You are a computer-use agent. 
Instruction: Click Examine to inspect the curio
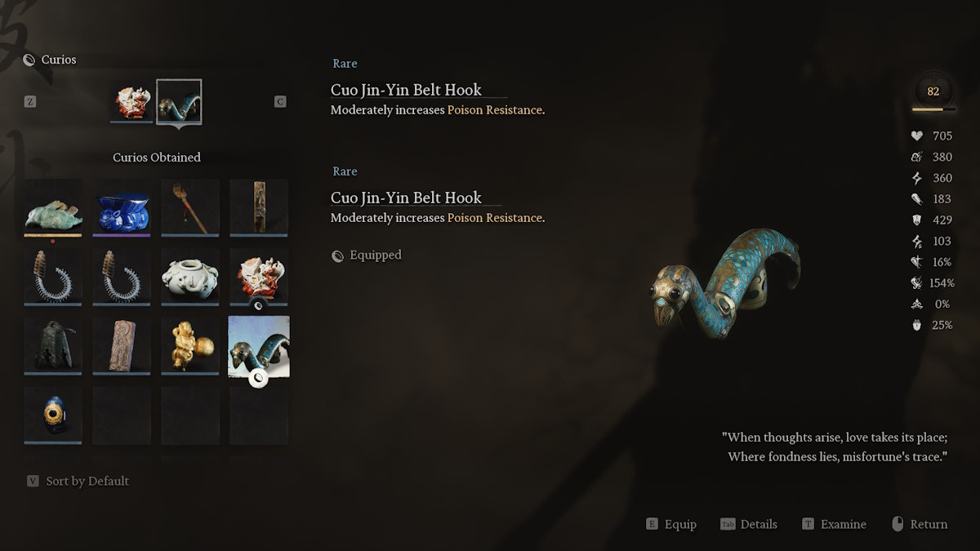pyautogui.click(x=834, y=524)
